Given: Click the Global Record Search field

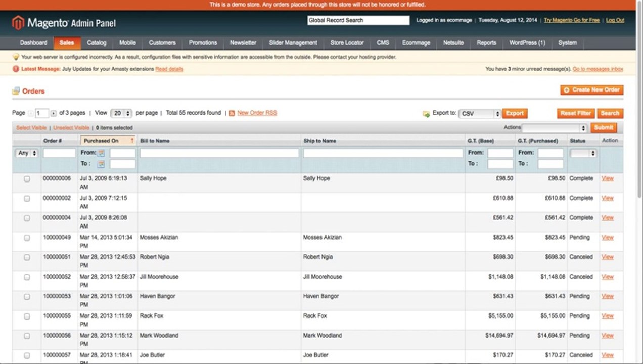Looking at the screenshot, I should click(x=358, y=20).
